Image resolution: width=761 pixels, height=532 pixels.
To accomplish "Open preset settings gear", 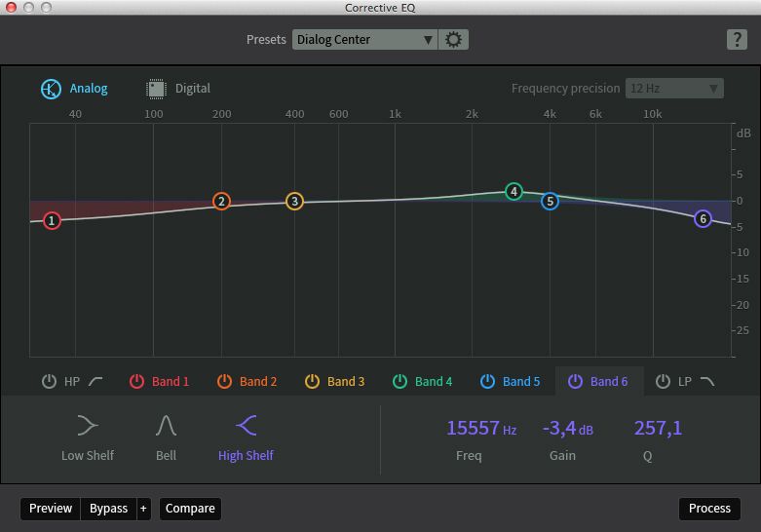I will 454,39.
